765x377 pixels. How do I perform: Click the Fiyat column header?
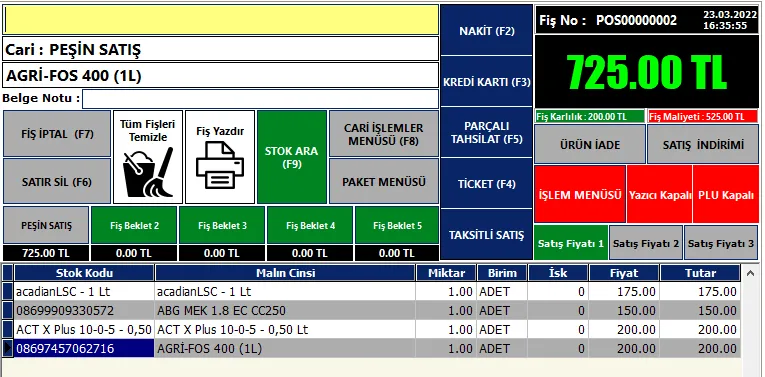click(624, 273)
